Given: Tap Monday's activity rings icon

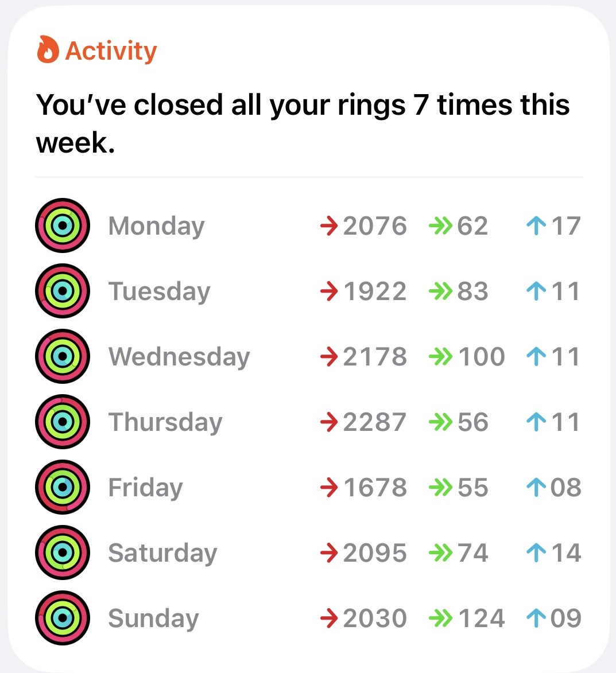Looking at the screenshot, I should [x=63, y=225].
